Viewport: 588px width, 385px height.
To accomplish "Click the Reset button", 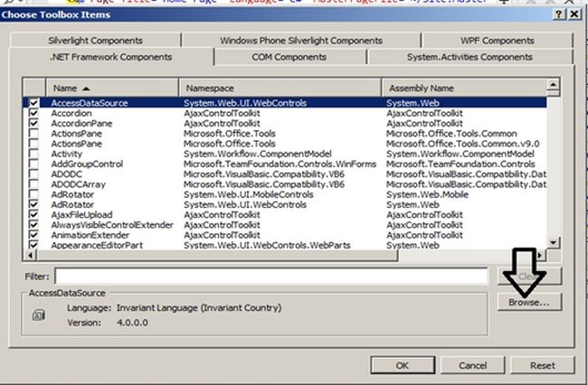I will coord(542,365).
